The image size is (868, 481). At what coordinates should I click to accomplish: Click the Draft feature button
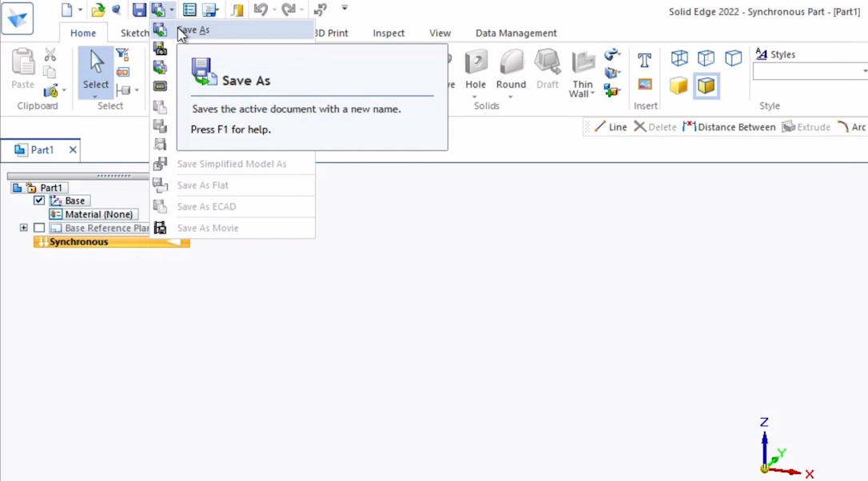(547, 69)
